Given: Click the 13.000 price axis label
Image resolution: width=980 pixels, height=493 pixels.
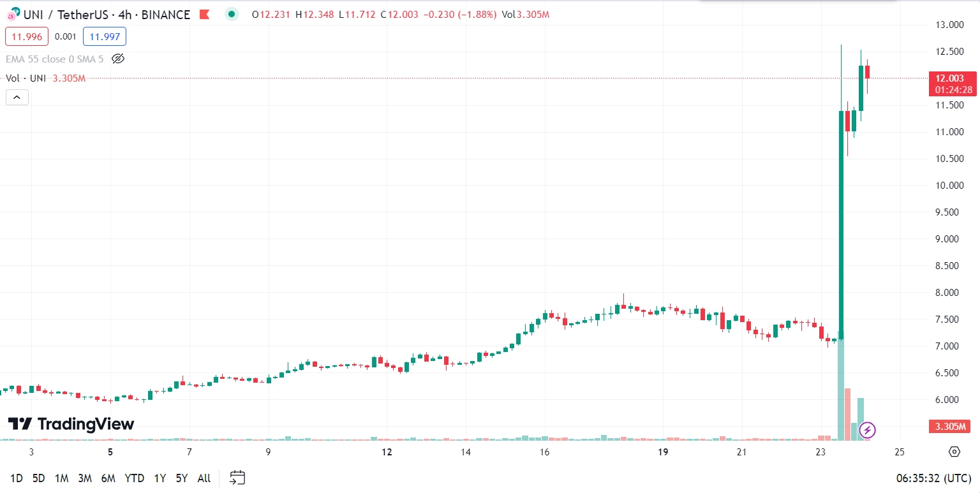Looking at the screenshot, I should click(x=949, y=25).
